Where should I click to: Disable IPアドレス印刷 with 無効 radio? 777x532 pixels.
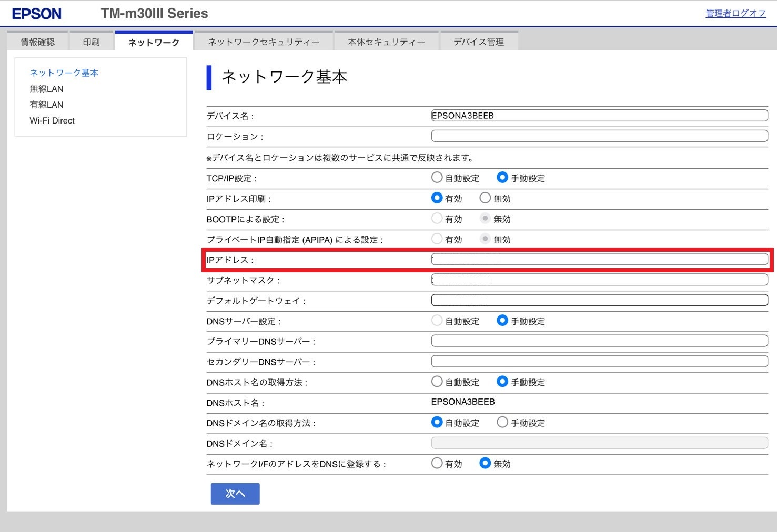[485, 198]
